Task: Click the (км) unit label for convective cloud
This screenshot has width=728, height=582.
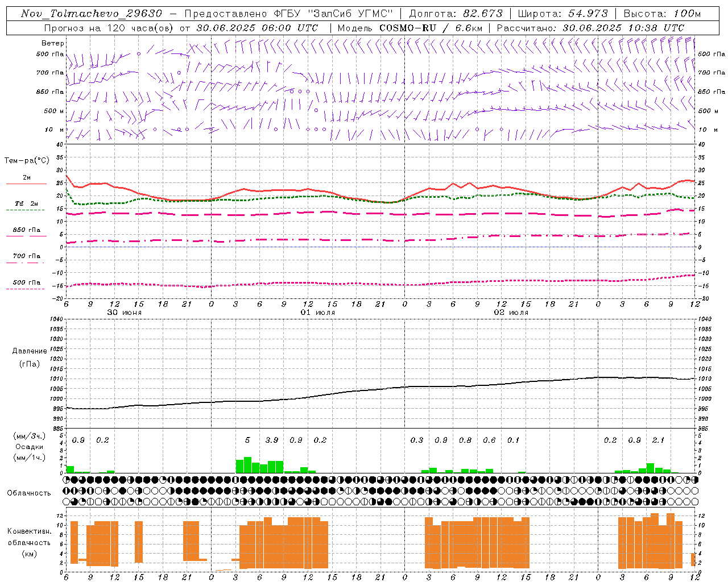Action: click(30, 553)
